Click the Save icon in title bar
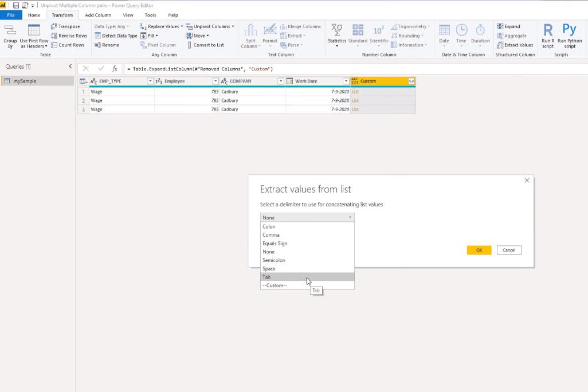588x392 pixels. 15,5
